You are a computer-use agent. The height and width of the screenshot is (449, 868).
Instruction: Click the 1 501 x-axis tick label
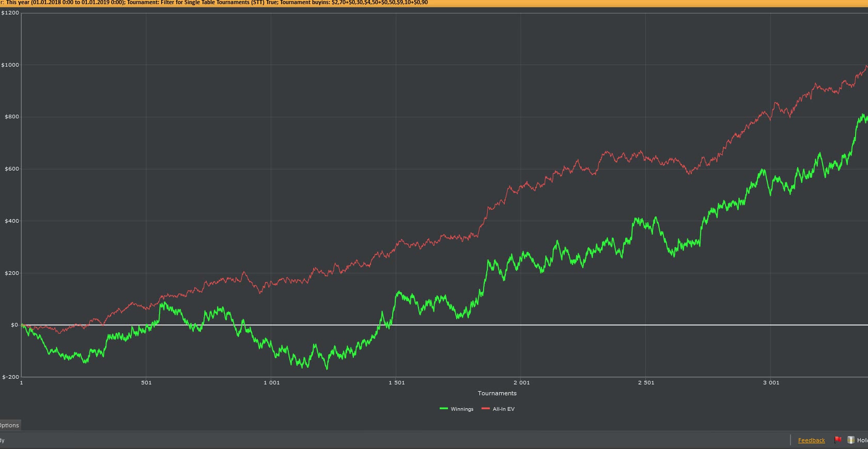click(x=396, y=383)
